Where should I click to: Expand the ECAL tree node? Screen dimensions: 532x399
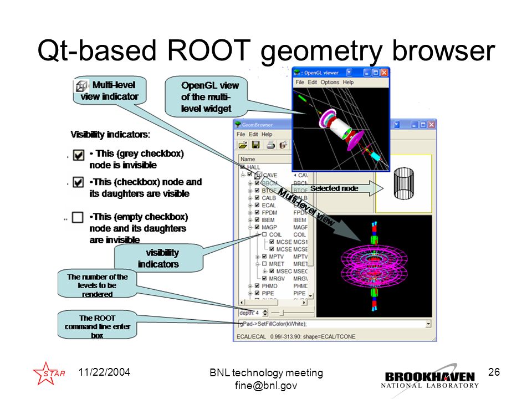250,205
